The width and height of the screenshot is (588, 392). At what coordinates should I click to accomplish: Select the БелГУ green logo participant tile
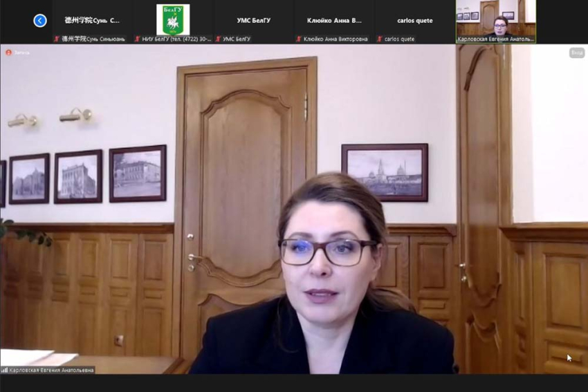[173, 19]
